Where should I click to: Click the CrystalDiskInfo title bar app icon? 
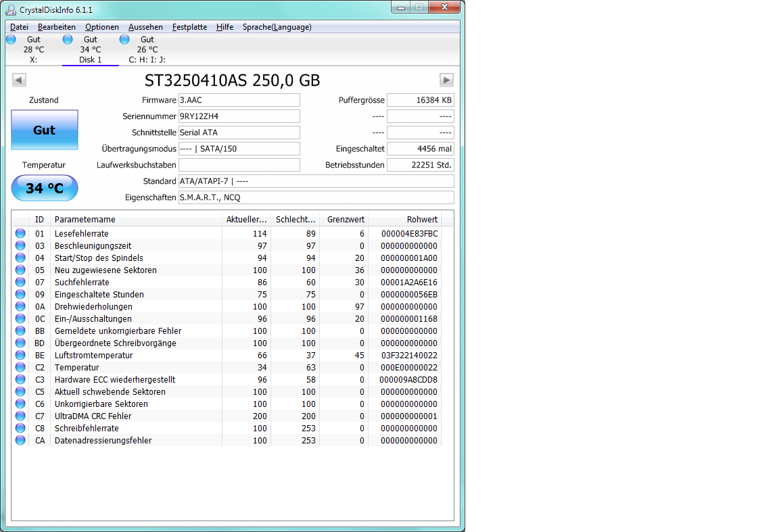point(11,10)
